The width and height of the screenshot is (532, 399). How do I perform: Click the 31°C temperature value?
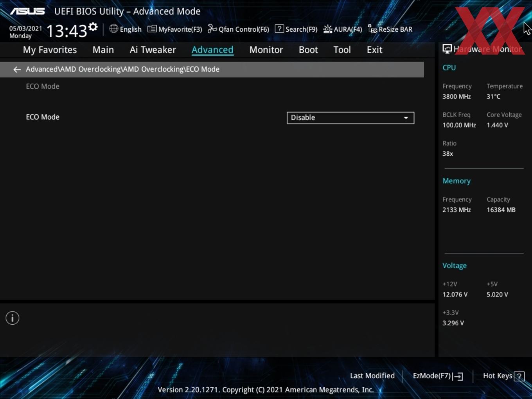click(x=493, y=96)
